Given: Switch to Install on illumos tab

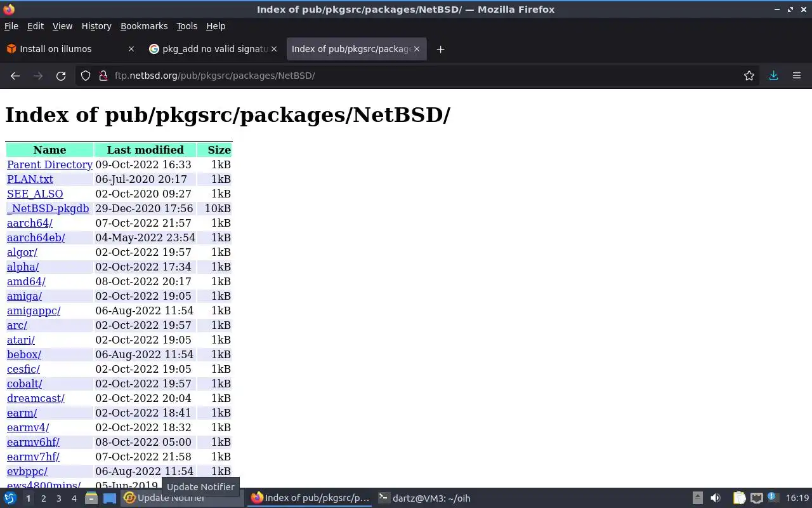Looking at the screenshot, I should point(72,49).
